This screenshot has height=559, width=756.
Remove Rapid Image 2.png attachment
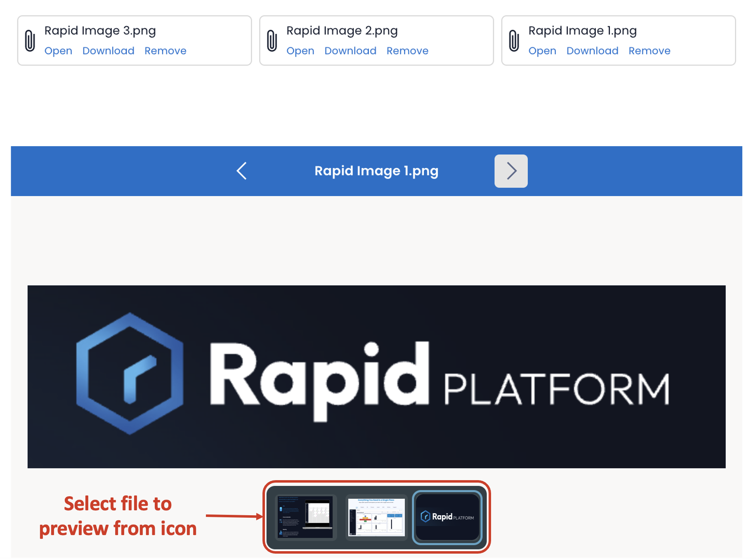click(x=407, y=50)
